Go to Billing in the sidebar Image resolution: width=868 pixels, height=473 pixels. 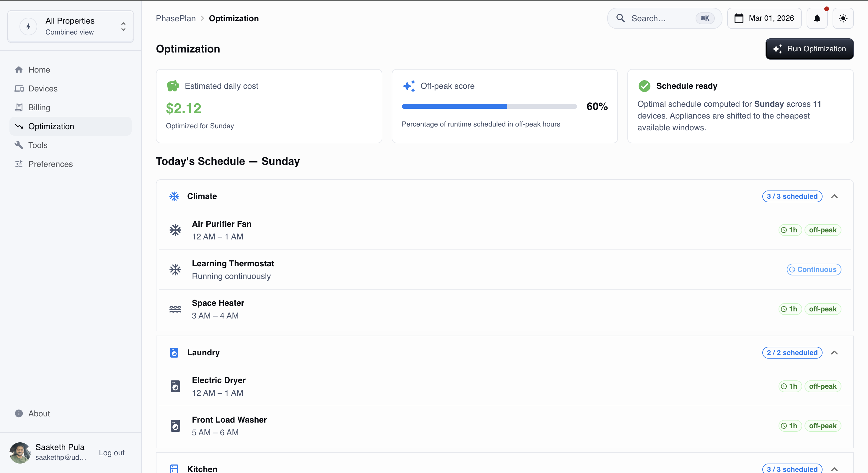[39, 107]
